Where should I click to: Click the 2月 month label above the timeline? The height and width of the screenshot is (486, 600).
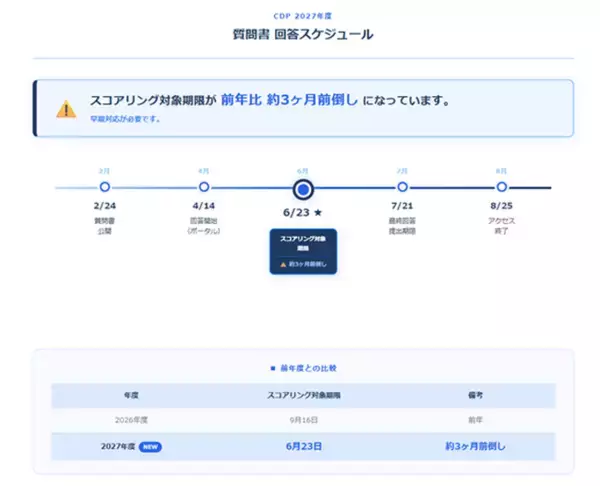(104, 171)
